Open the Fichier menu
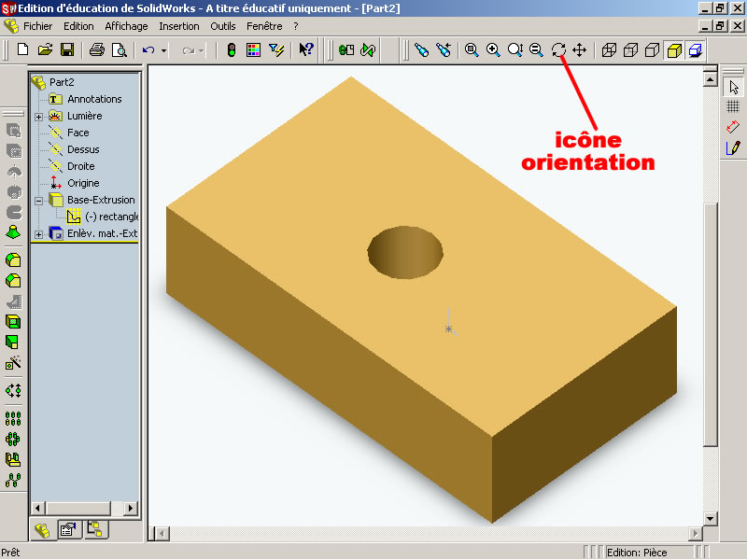Image resolution: width=747 pixels, height=560 pixels. click(37, 26)
